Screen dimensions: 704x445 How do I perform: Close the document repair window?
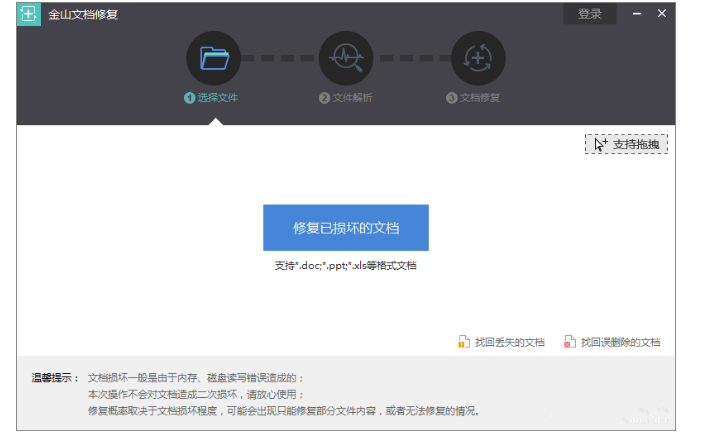click(662, 13)
